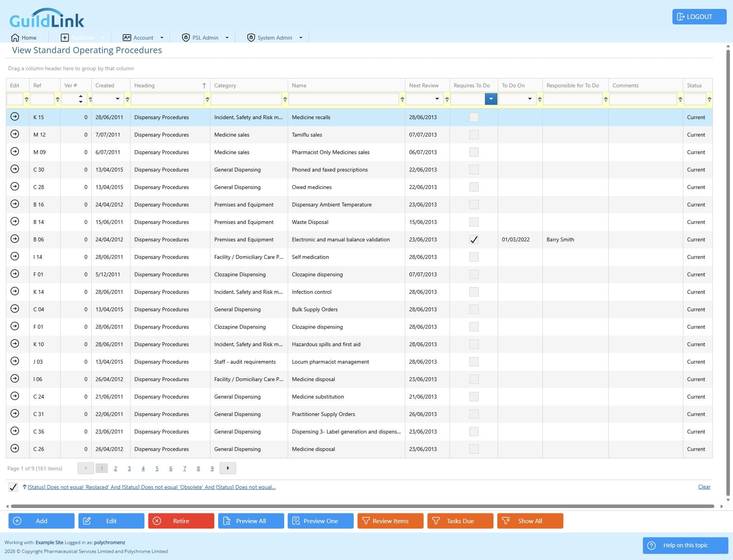Open the Requires To Do filter dropdown
The width and height of the screenshot is (733, 560).
click(x=491, y=99)
